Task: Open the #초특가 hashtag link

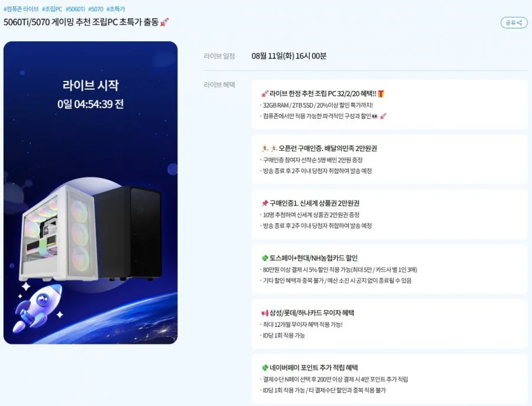Action: 116,9
